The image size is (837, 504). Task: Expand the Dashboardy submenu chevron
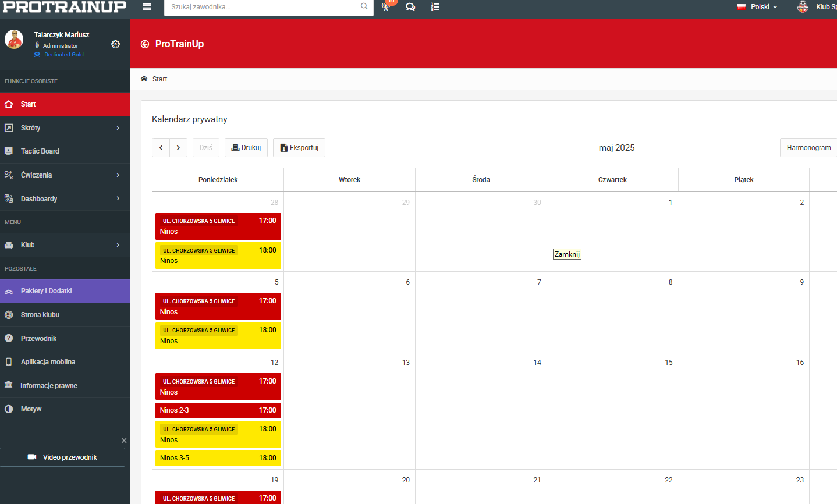[x=118, y=198]
